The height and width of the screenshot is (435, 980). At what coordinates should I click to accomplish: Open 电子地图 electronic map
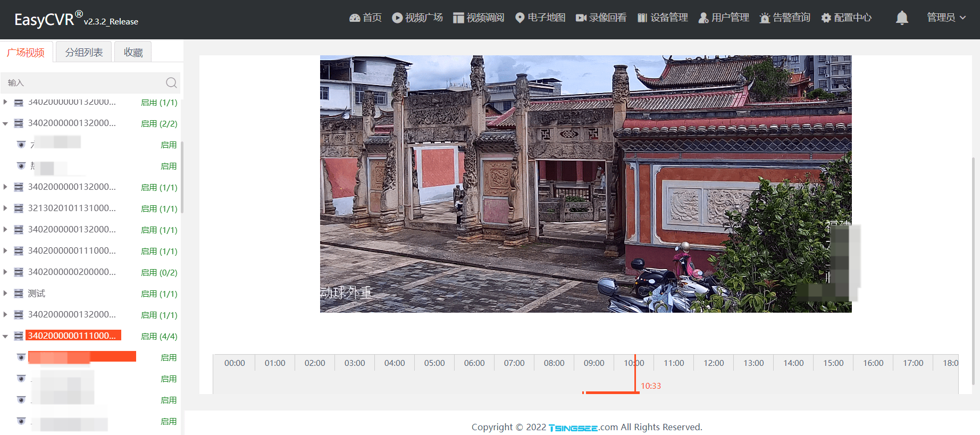(x=540, y=18)
